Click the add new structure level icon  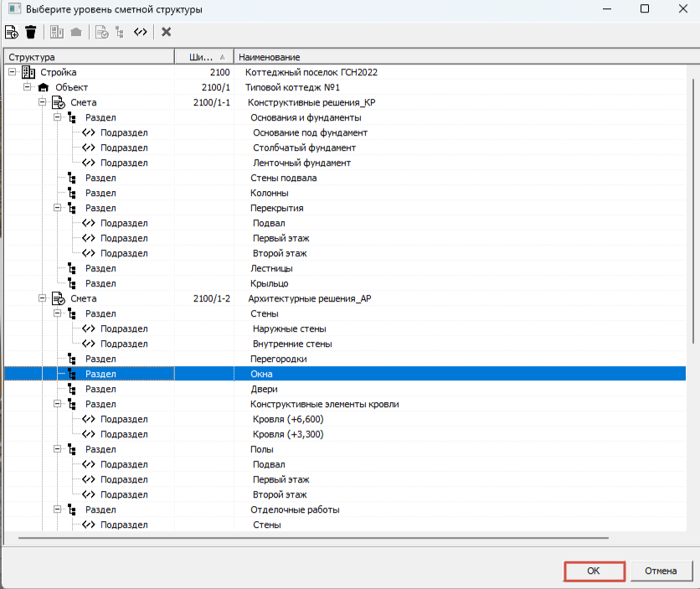point(11,32)
